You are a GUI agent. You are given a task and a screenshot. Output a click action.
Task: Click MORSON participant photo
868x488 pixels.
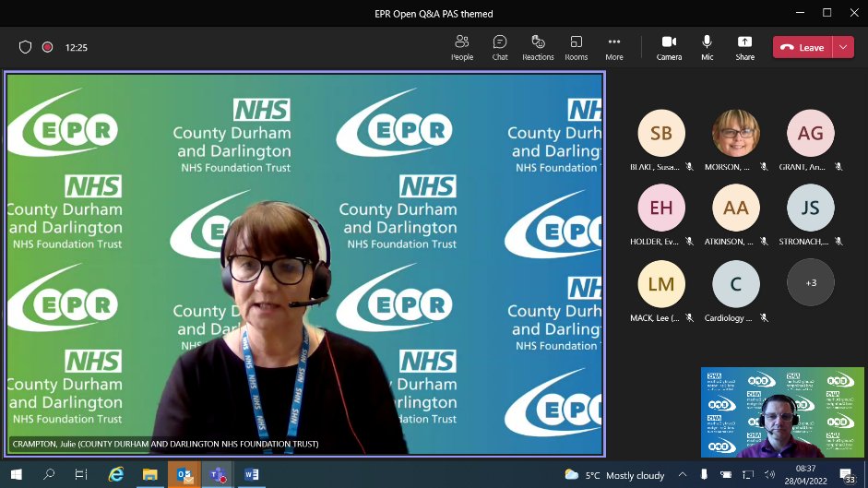click(736, 133)
